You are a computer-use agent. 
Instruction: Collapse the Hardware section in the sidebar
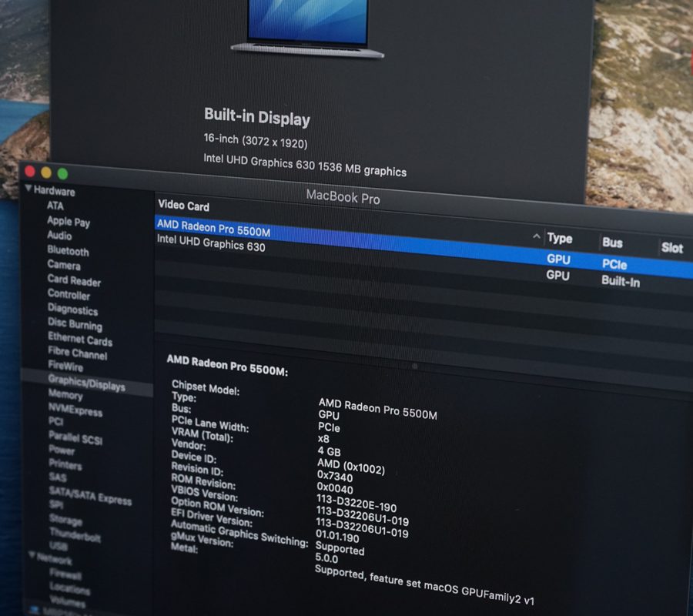click(x=28, y=189)
